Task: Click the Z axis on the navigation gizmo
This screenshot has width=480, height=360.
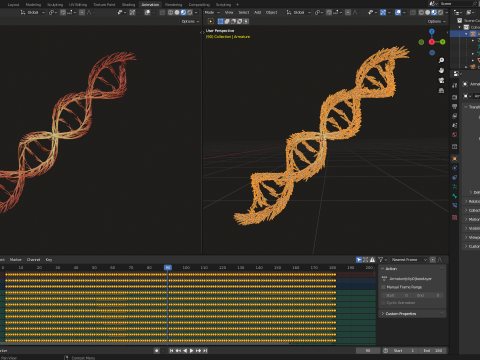Action: pyautogui.click(x=432, y=31)
